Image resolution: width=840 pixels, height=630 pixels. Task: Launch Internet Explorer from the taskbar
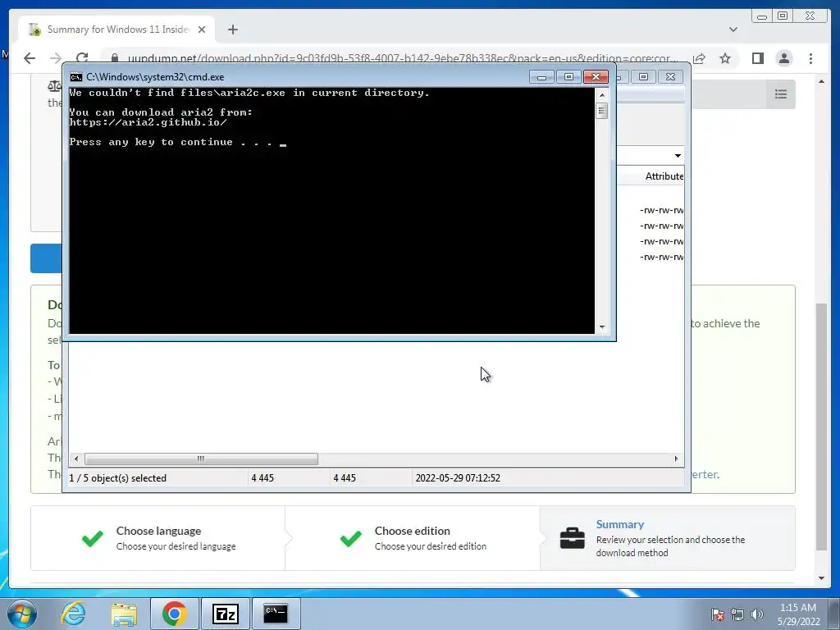73,614
